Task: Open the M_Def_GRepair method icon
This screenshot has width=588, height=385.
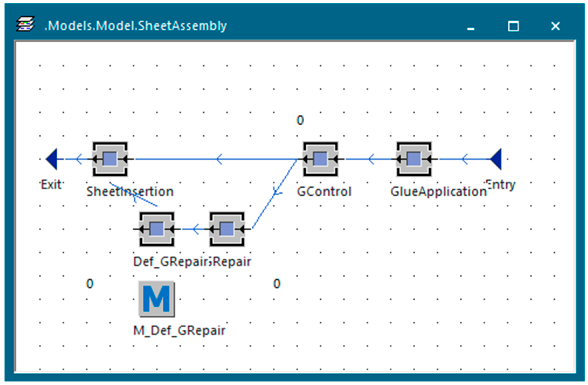Action: pos(157,299)
